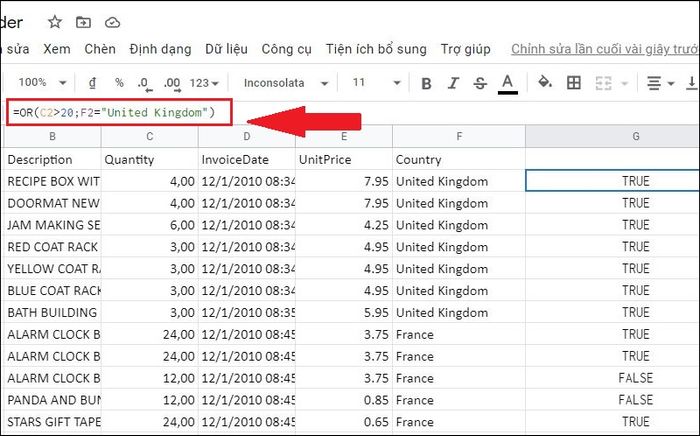Select the BLUE COAT RACK cell
The image size is (700, 436).
pyautogui.click(x=52, y=291)
